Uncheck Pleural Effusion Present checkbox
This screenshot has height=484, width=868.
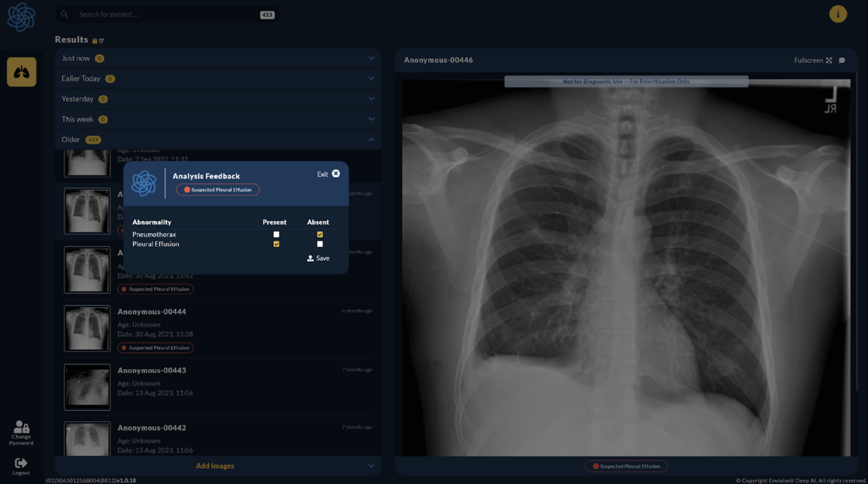click(276, 243)
